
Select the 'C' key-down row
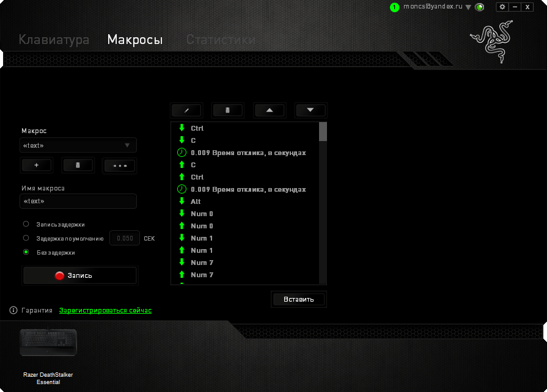pyautogui.click(x=245, y=140)
